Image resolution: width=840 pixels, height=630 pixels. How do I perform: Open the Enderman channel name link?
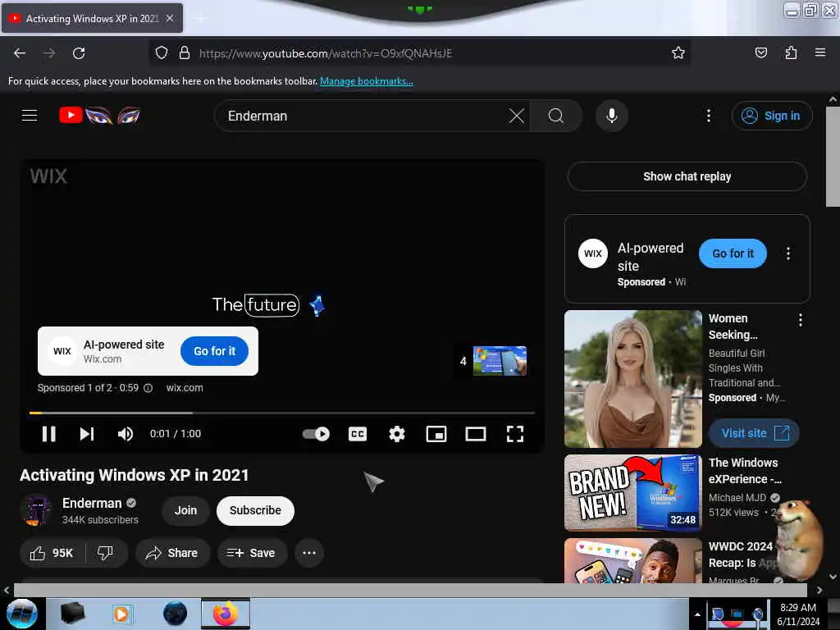click(x=92, y=503)
